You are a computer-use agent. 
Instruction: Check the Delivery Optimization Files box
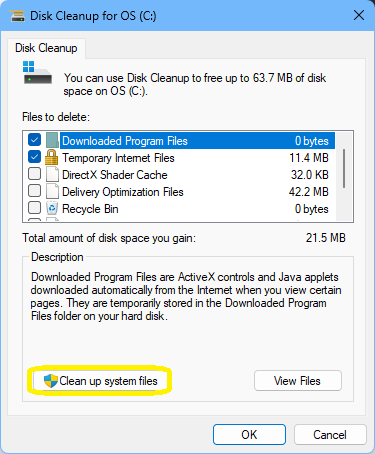(34, 191)
